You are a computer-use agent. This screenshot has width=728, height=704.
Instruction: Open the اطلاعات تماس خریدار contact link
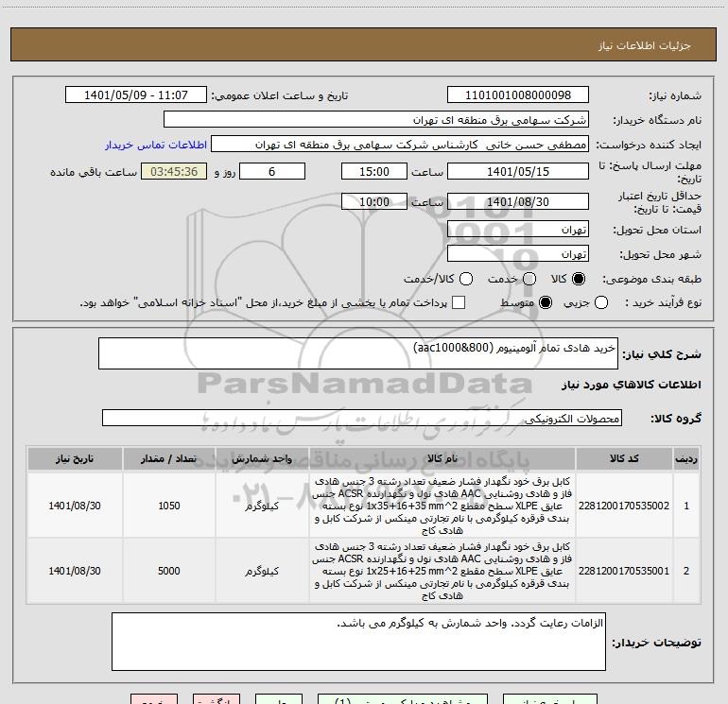(x=156, y=145)
